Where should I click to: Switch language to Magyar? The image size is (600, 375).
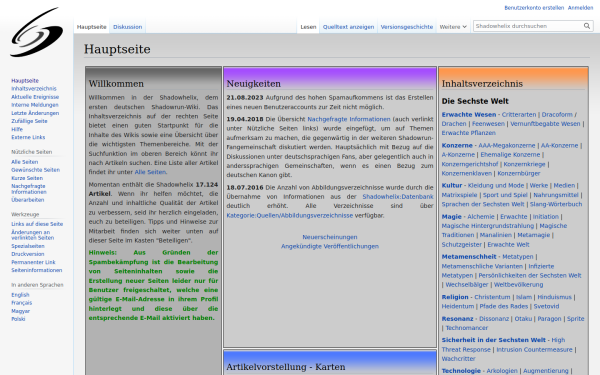tap(20, 311)
